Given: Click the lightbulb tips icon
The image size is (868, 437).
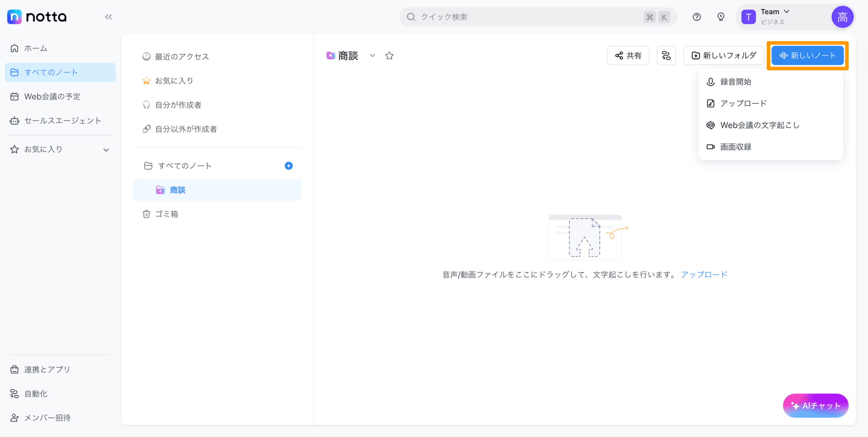Looking at the screenshot, I should pyautogui.click(x=721, y=17).
